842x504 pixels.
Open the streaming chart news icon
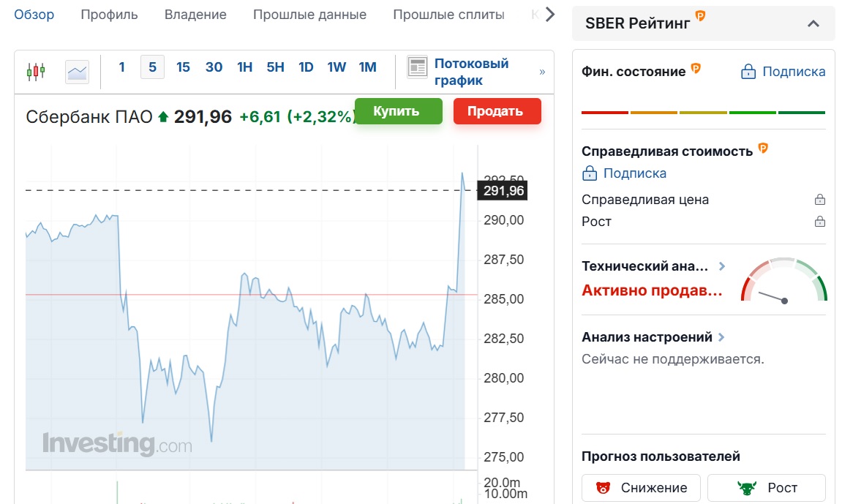coord(417,67)
